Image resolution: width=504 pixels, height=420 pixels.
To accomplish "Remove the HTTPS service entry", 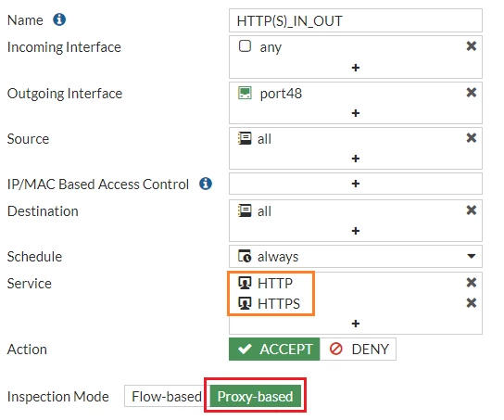I will coord(472,303).
